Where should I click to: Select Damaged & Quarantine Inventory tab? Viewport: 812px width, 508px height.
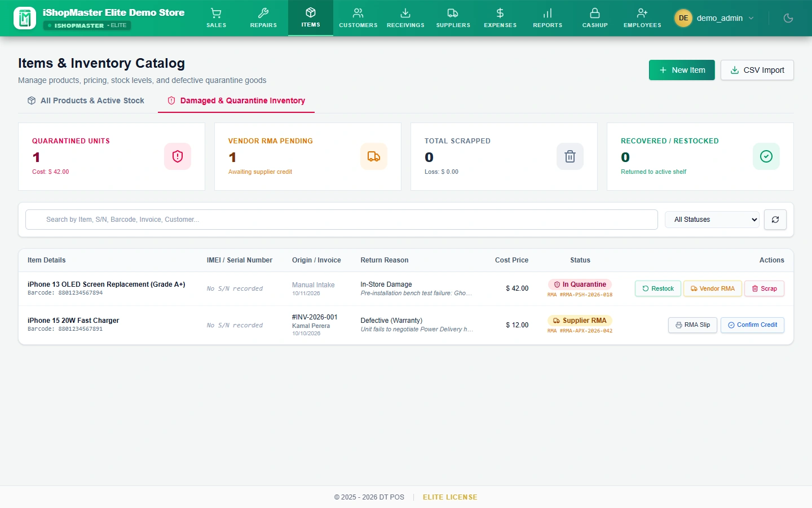(x=236, y=100)
